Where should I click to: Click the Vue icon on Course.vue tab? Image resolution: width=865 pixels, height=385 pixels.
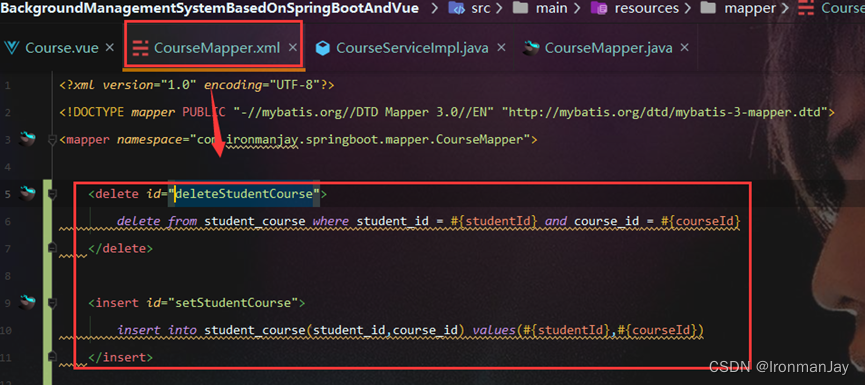[x=11, y=48]
